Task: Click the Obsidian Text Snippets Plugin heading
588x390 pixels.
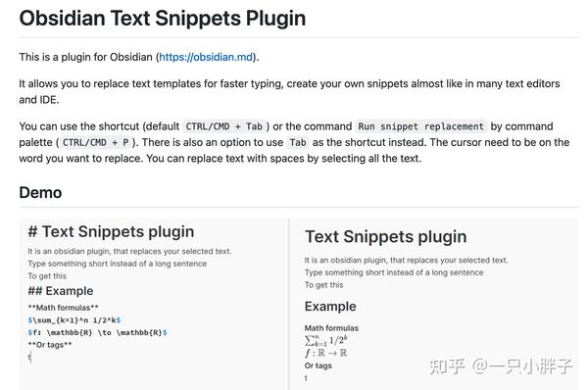Action: [163, 19]
